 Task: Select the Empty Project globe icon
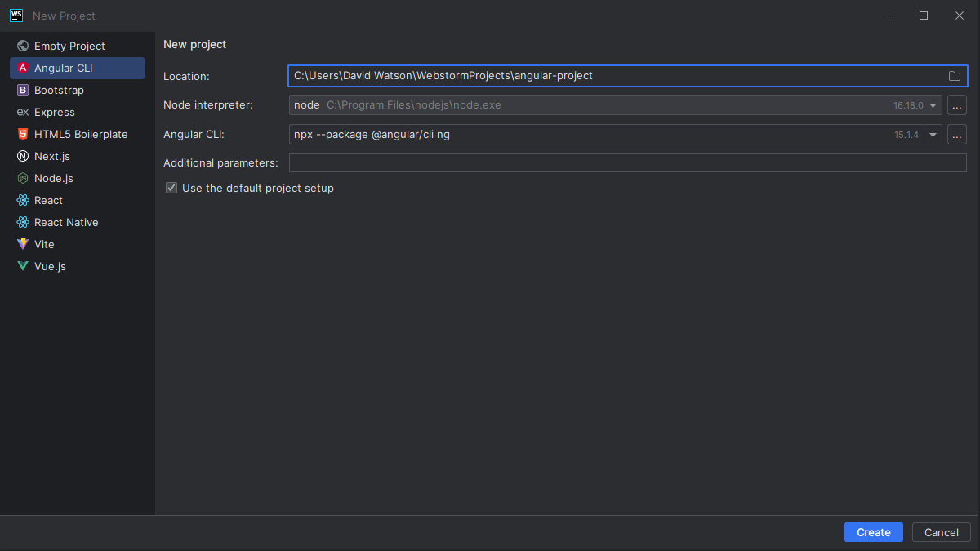point(22,46)
